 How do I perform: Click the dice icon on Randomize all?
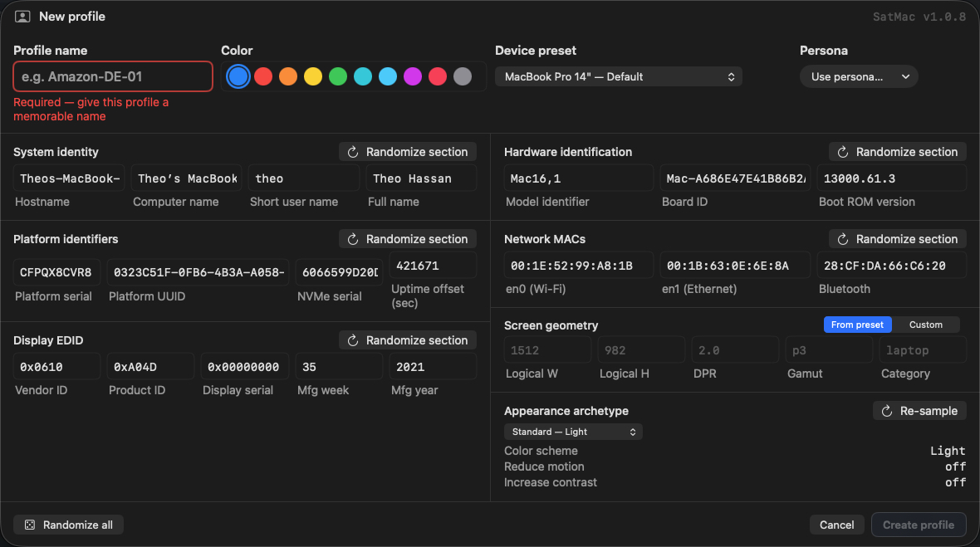29,525
